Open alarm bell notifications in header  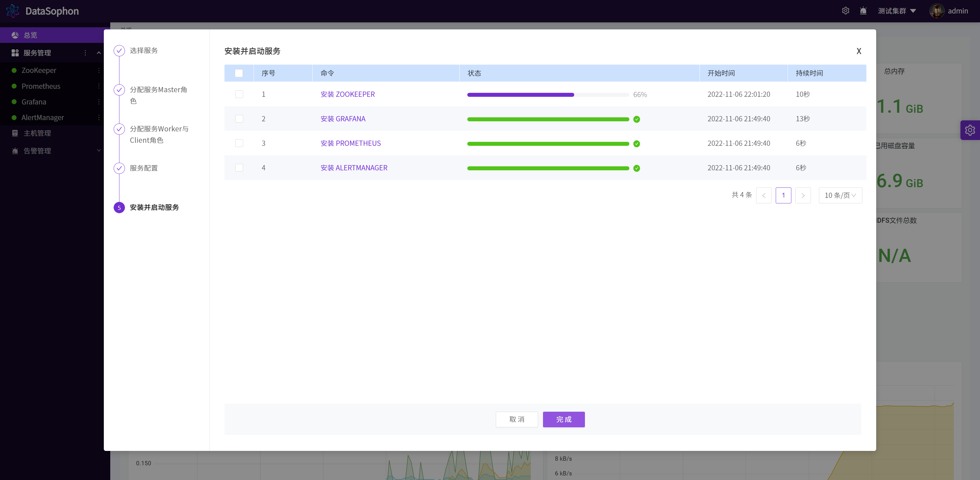[x=863, y=11]
